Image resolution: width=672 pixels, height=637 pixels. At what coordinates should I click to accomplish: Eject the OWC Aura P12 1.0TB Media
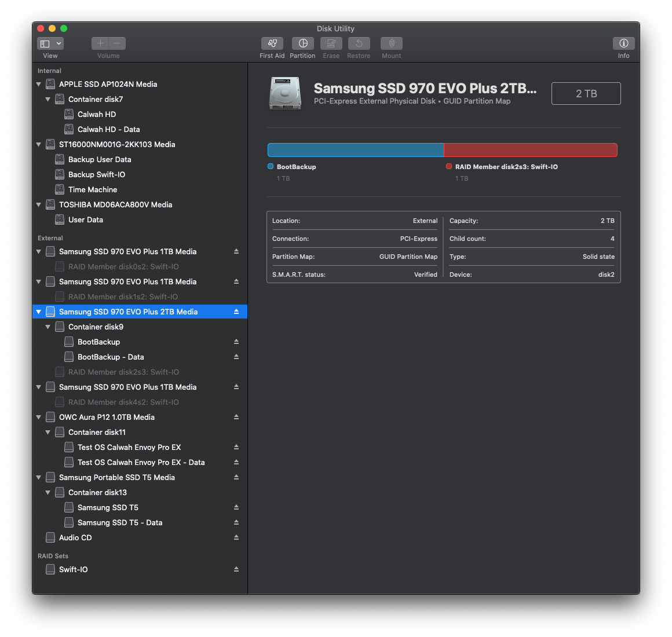pos(236,418)
